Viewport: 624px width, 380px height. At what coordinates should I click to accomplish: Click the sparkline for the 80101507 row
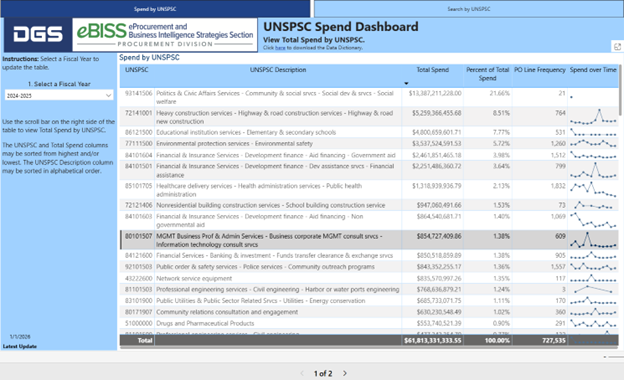[x=593, y=240]
